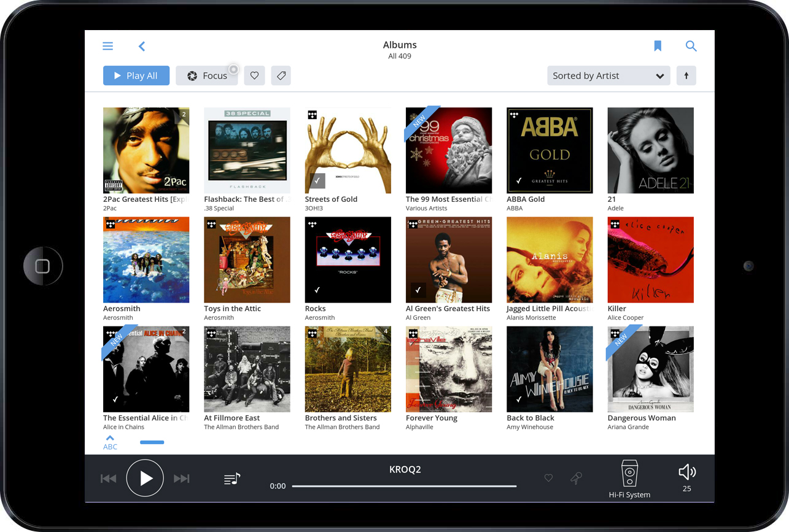The width and height of the screenshot is (789, 532).
Task: Toggle the checkmark on Al Green's Greatest Hits
Action: pyautogui.click(x=418, y=290)
